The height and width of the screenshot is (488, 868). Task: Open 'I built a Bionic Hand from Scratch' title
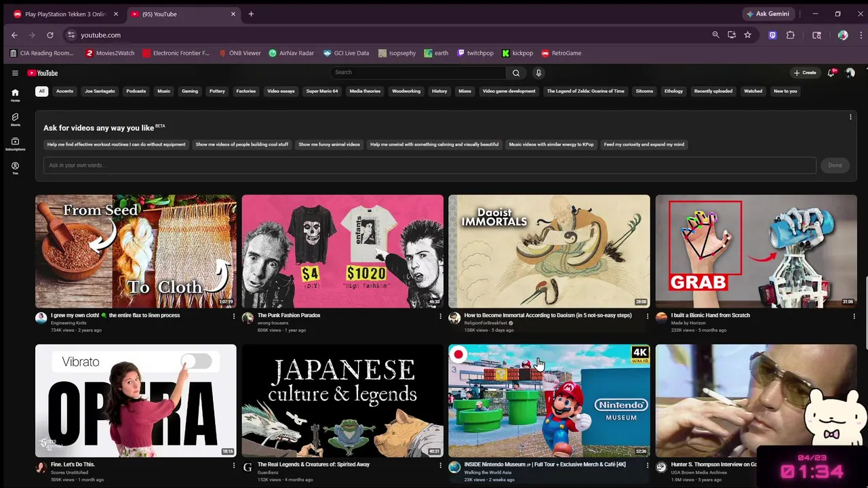[x=710, y=315]
